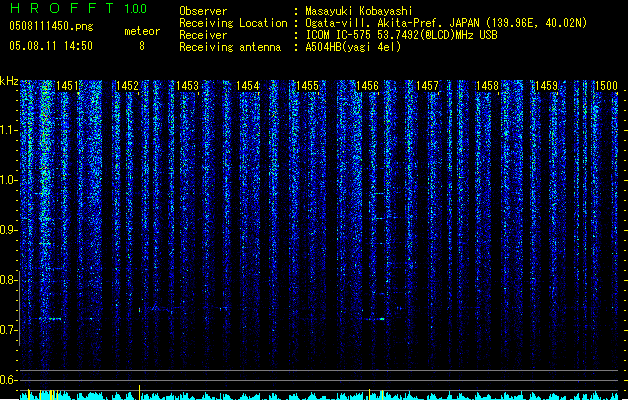The image size is (629, 400).
Task: Click the 1.1 kHz axis tick label
Action: 8,130
